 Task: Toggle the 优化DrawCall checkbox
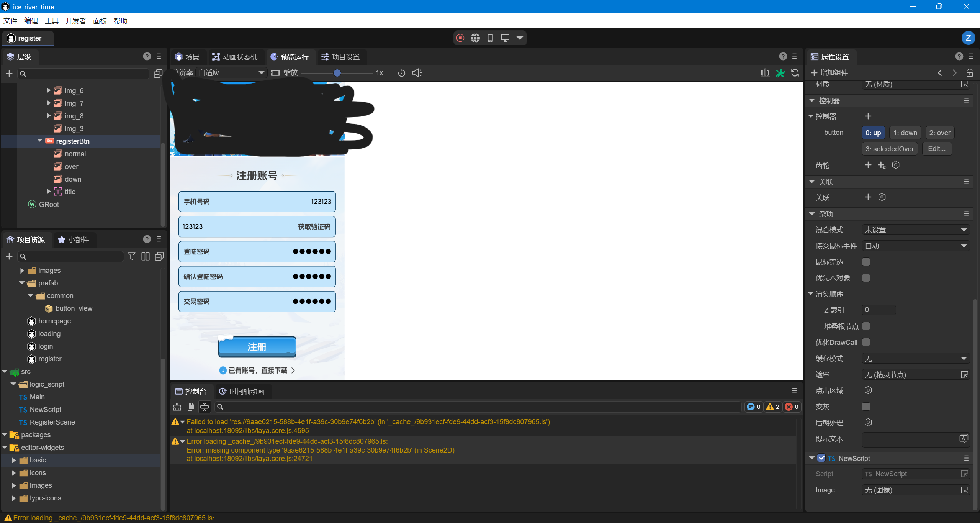[866, 342]
